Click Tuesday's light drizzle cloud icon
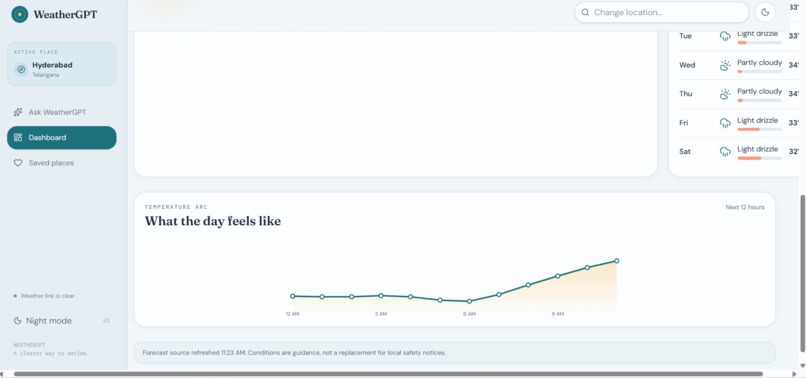This screenshot has width=806, height=378. pyautogui.click(x=725, y=36)
